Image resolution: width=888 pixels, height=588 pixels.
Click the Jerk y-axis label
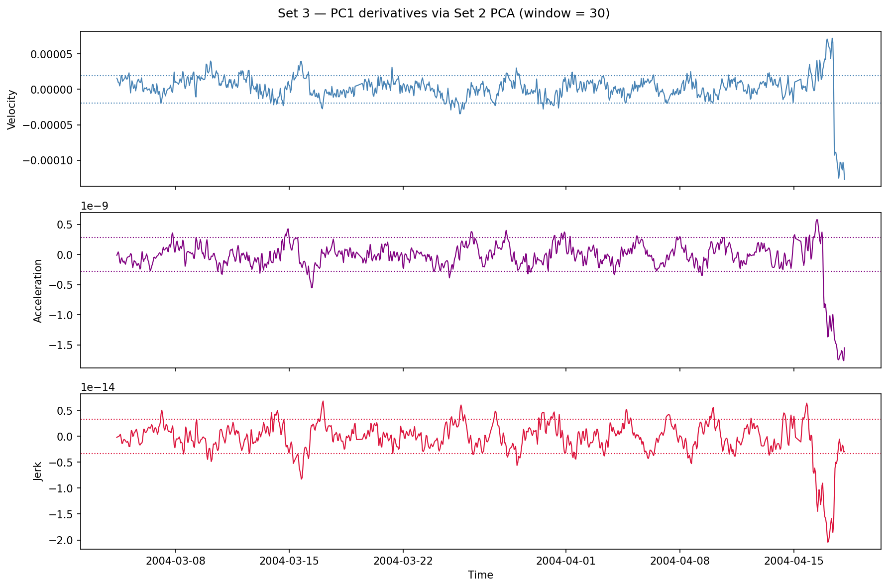pyautogui.click(x=38, y=471)
